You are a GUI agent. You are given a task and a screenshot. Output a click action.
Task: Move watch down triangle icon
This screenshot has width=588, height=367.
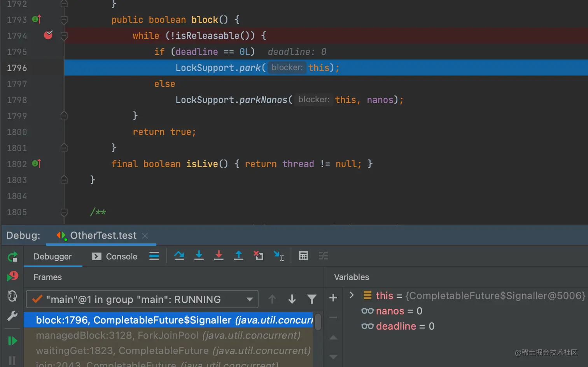333,356
